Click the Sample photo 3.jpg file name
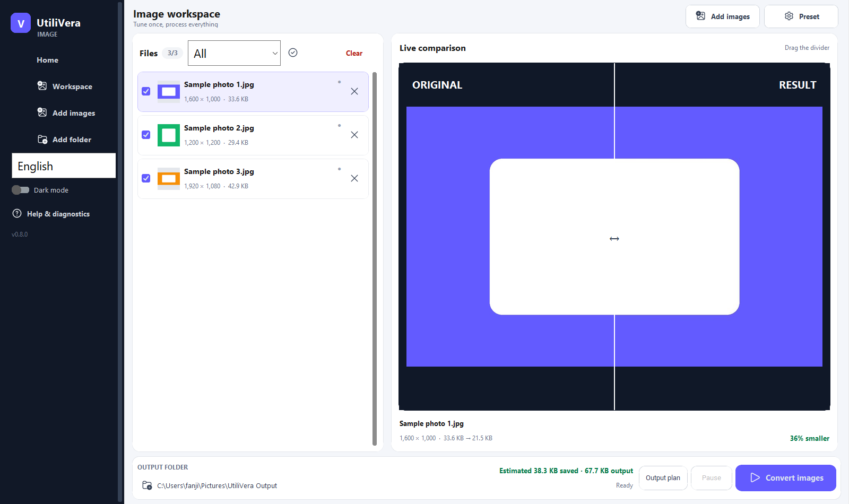 click(219, 171)
